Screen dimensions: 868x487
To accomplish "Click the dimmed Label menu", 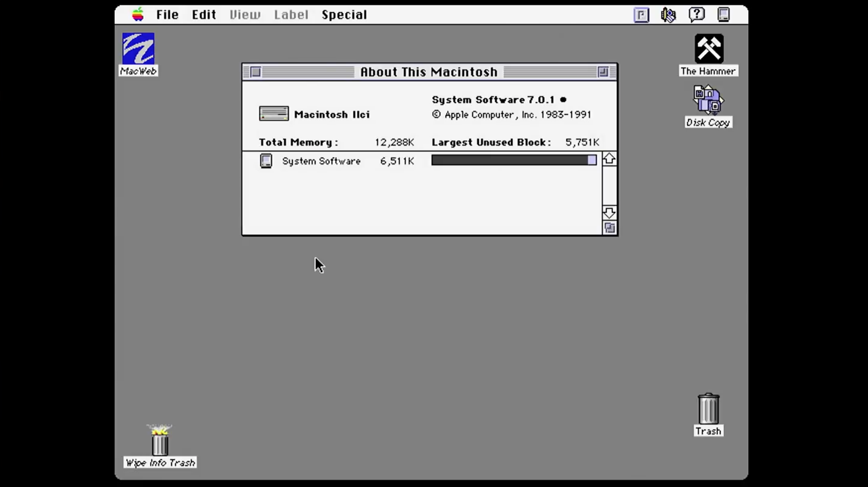I will point(291,14).
